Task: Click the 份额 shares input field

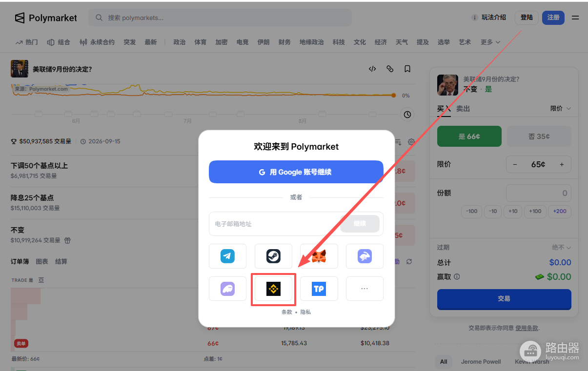Action: pos(539,193)
